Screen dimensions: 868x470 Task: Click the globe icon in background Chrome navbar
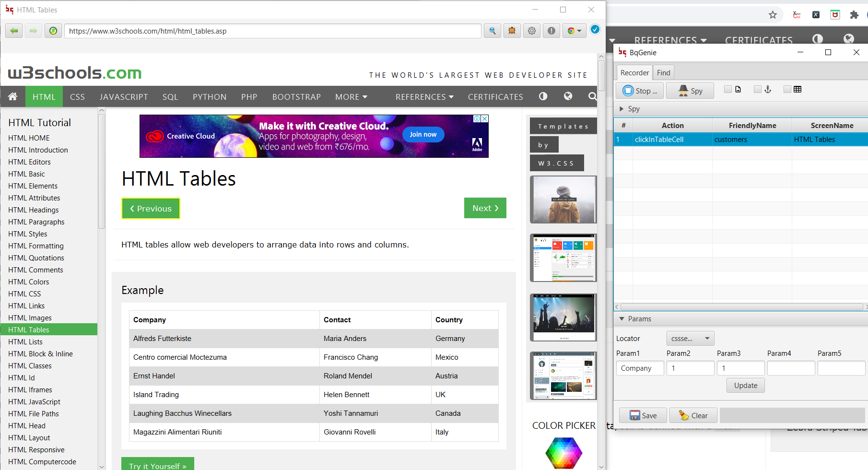tap(849, 38)
